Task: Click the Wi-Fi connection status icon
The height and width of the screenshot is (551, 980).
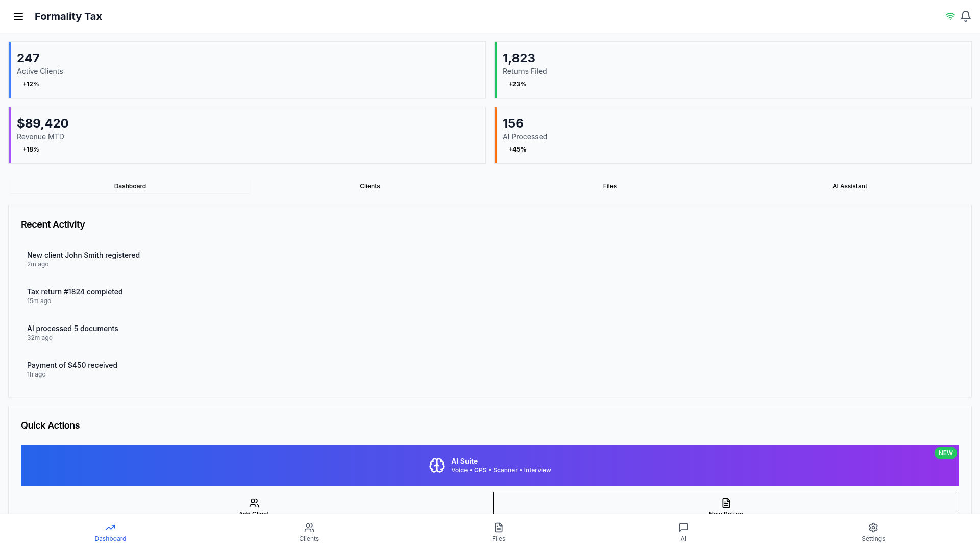Action: click(x=950, y=16)
